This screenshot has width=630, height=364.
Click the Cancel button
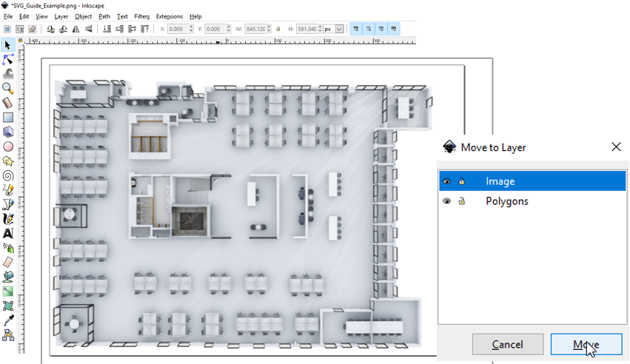pos(508,344)
